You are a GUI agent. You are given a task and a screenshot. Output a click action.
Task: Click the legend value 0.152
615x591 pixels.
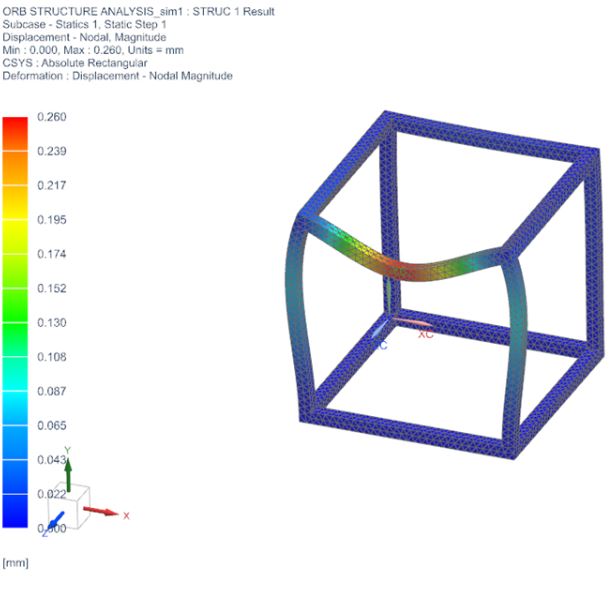click(x=52, y=288)
